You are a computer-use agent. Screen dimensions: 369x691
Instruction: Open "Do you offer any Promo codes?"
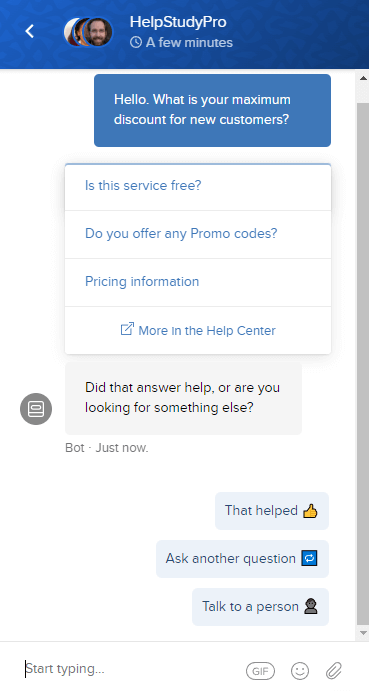point(198,234)
